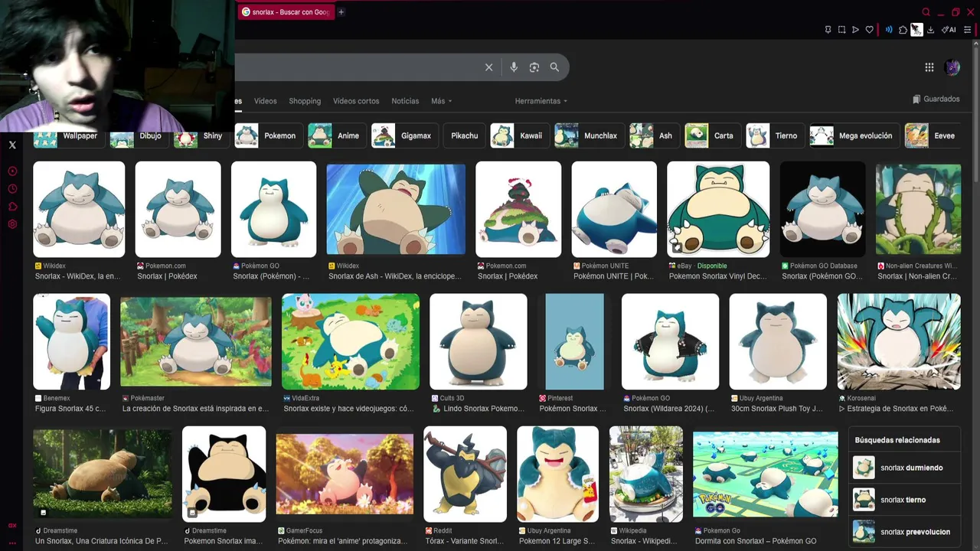Image resolution: width=980 pixels, height=551 pixels.
Task: Filter by Anime chip
Action: 335,135
